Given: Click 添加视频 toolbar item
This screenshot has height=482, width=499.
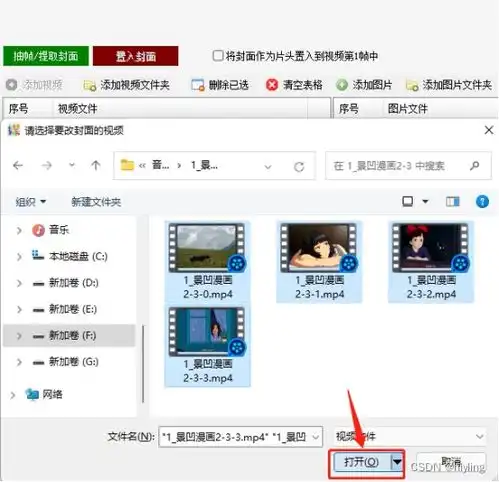Looking at the screenshot, I should [34, 85].
